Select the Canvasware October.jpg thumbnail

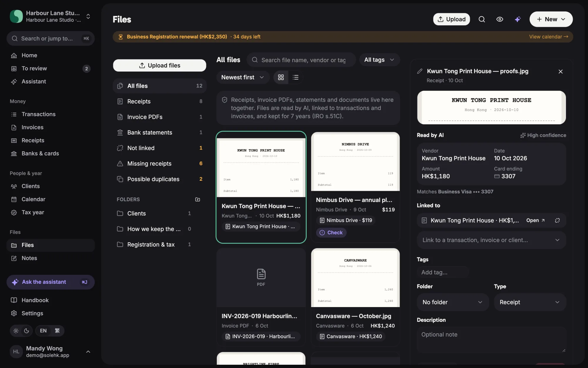pos(355,278)
